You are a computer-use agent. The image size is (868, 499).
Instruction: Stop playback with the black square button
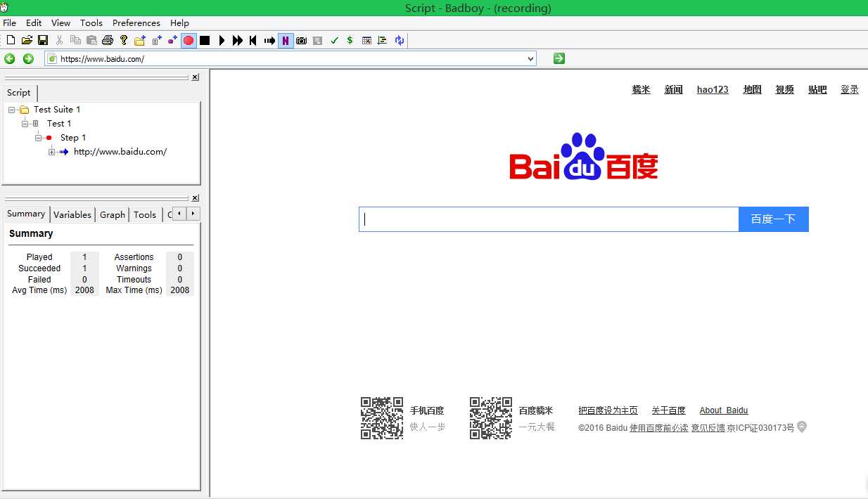[x=205, y=41]
